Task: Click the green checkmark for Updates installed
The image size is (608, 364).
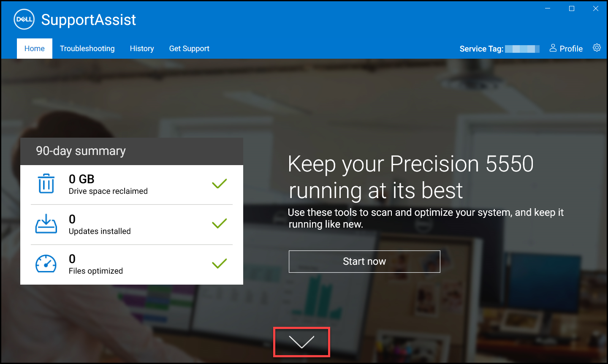Action: (219, 223)
